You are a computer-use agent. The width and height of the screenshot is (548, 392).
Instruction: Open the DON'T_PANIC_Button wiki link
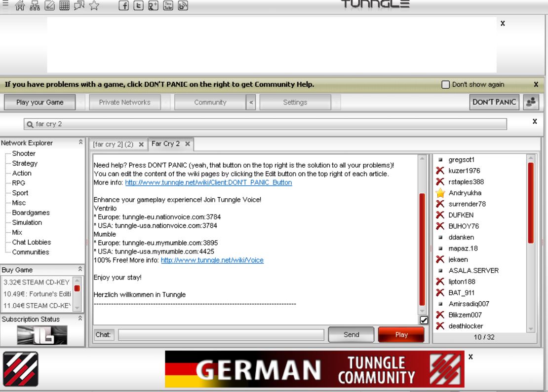208,182
